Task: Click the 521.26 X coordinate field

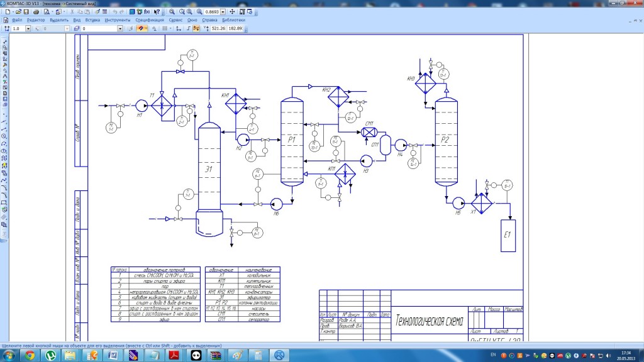Action: pos(218,28)
